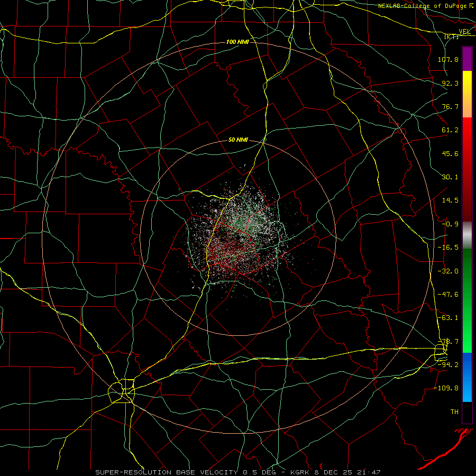The width and height of the screenshot is (476, 476).
Task: Click the 30.1 velocity scale value
Action: point(450,177)
